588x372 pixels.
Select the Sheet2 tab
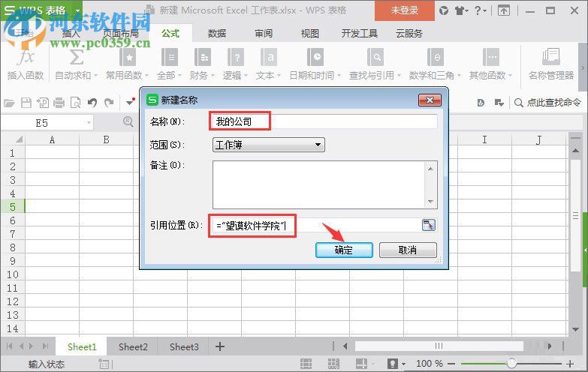pyautogui.click(x=133, y=347)
